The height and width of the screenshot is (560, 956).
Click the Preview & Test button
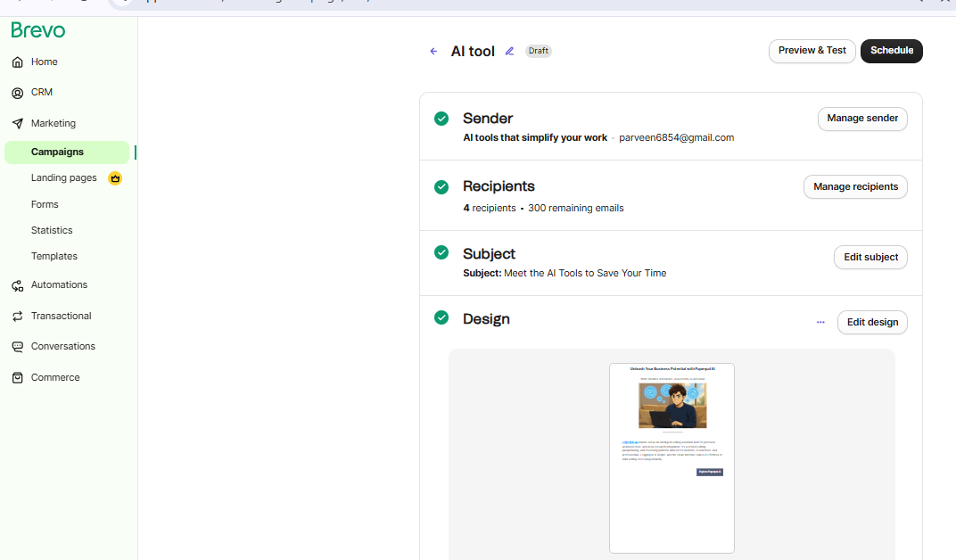812,51
